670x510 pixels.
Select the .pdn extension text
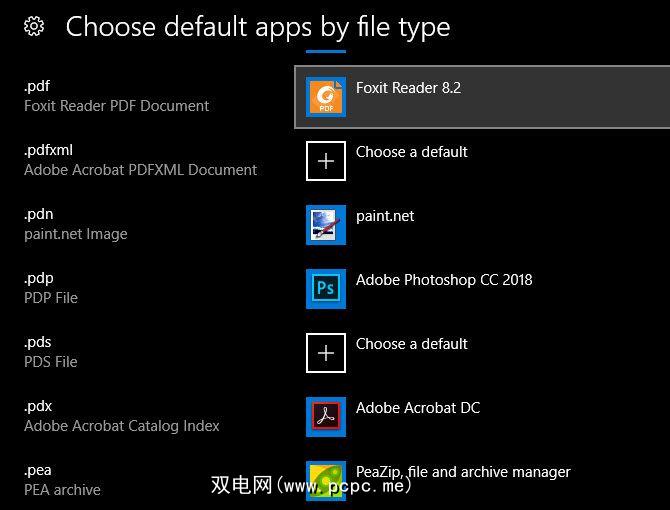click(x=38, y=214)
